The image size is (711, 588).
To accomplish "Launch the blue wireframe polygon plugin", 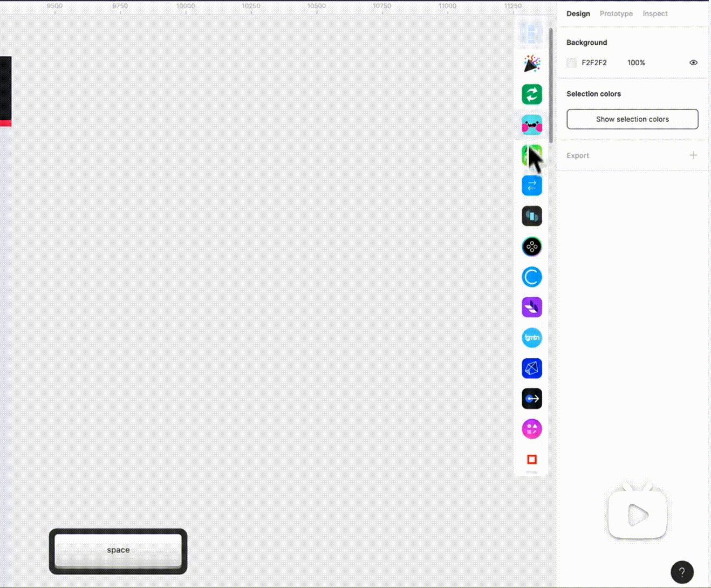I will click(x=532, y=368).
